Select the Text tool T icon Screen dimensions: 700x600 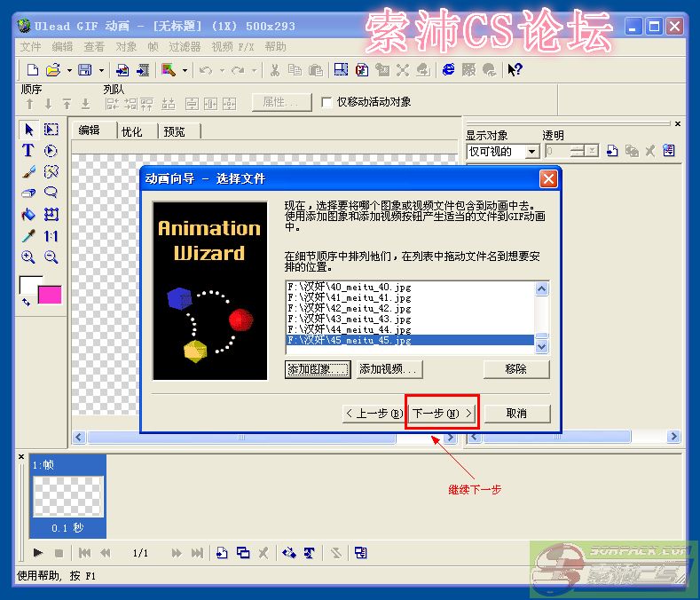[28, 151]
